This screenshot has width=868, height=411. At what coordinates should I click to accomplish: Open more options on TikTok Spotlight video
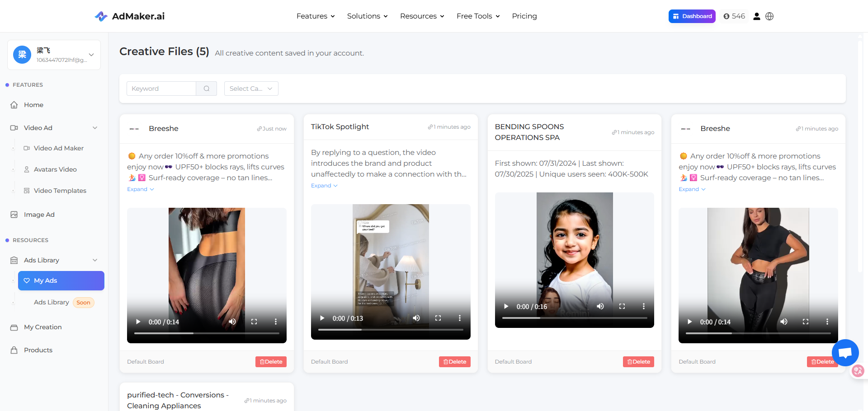[460, 318]
